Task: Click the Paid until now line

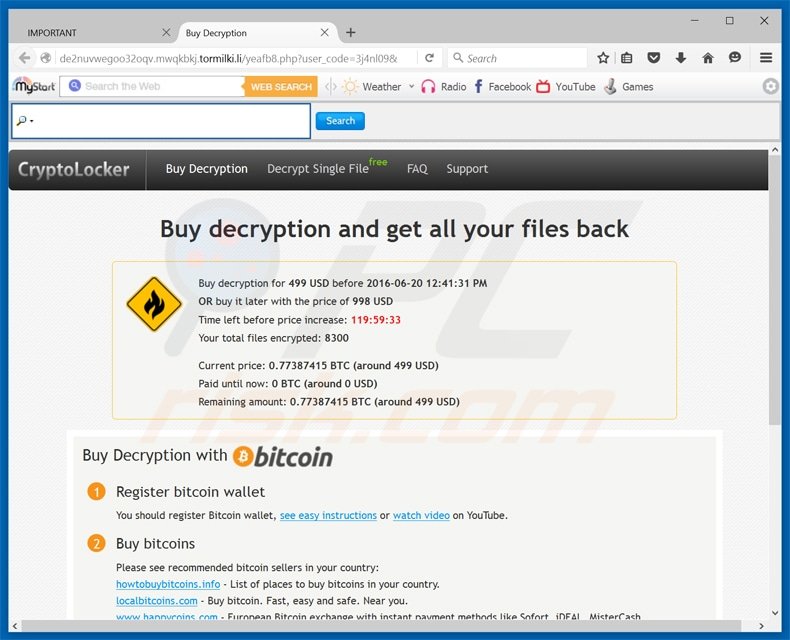Action: point(288,384)
